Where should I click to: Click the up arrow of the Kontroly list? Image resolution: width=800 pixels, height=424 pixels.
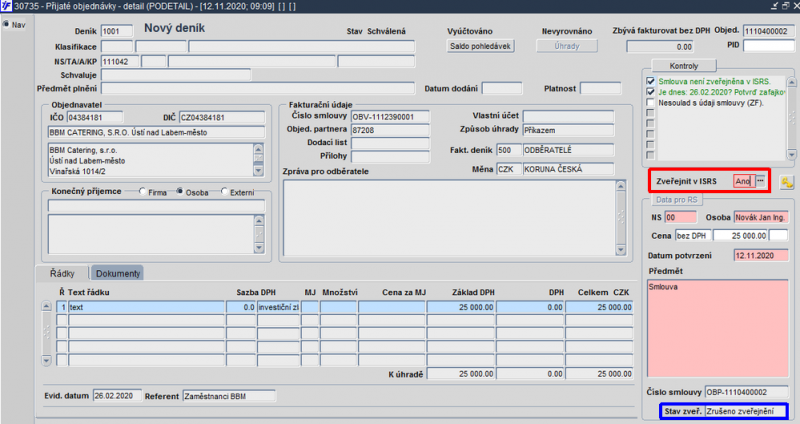point(791,82)
